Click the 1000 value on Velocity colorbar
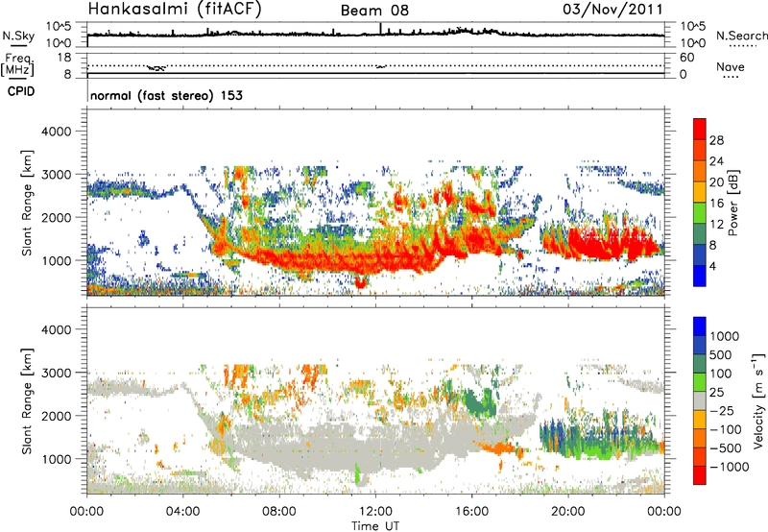Screen dimensions: 768x532 725,336
